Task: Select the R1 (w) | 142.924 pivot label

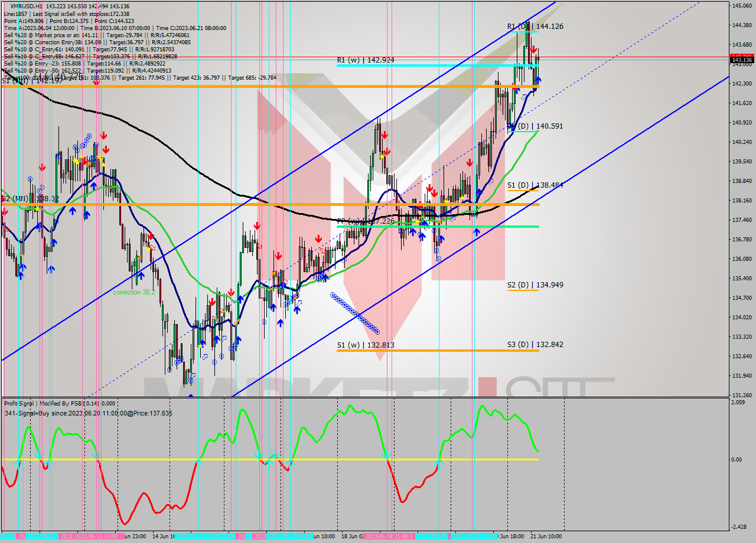Action: point(366,60)
